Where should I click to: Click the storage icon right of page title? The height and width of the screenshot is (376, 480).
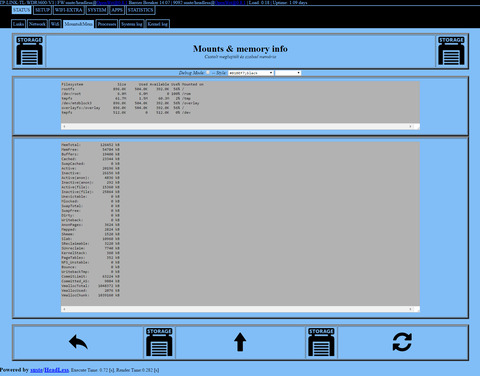pyautogui.click(x=451, y=51)
